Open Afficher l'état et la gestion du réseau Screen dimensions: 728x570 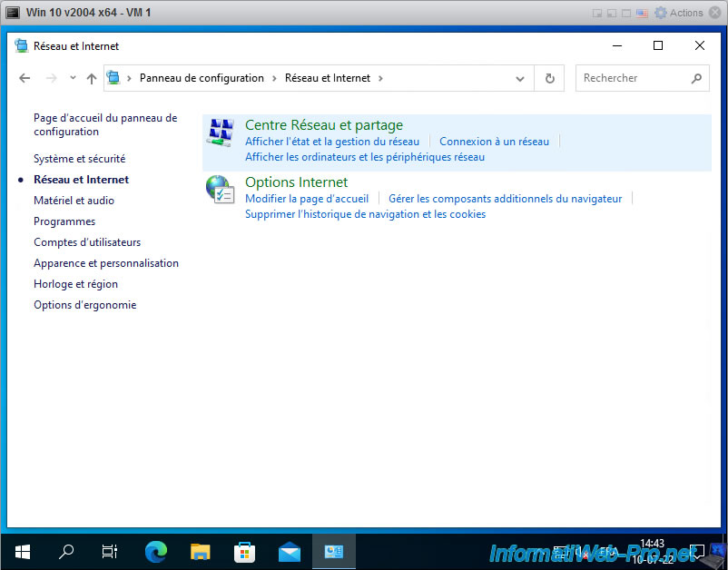(332, 142)
